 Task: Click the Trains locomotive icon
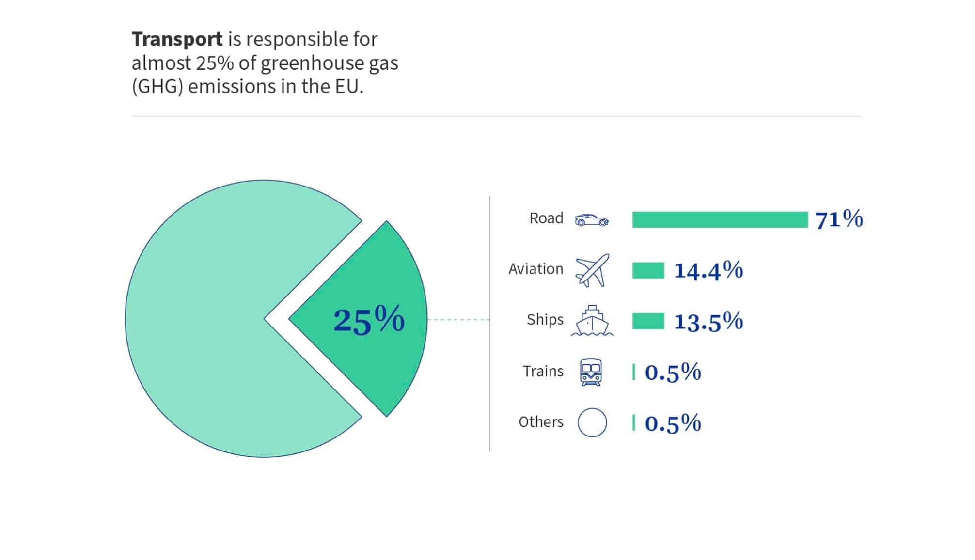tap(591, 372)
